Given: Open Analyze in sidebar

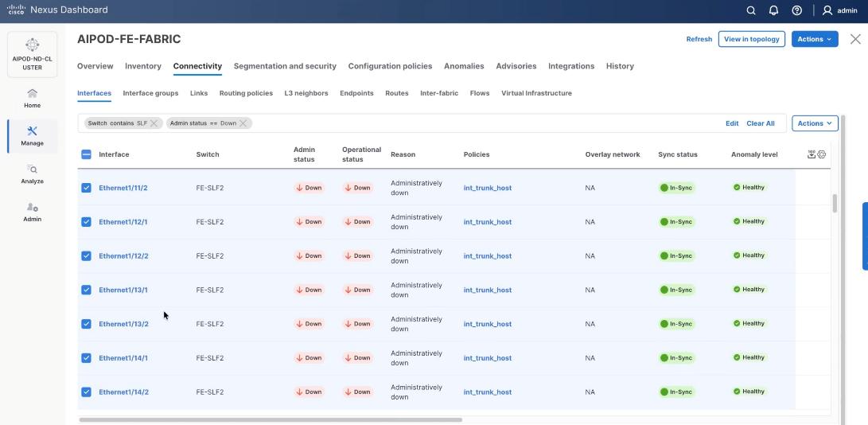Looking at the screenshot, I should [x=32, y=174].
